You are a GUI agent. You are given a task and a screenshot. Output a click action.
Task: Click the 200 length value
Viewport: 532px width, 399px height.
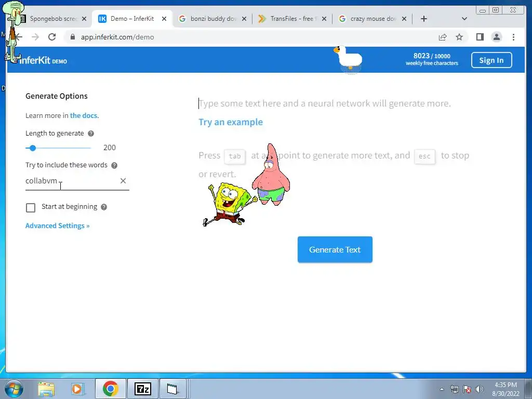pos(110,148)
